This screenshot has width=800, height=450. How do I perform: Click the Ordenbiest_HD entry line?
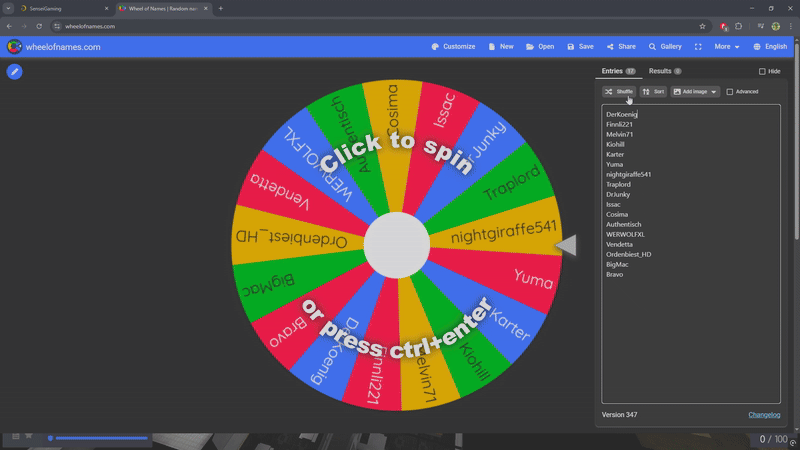pyautogui.click(x=629, y=254)
